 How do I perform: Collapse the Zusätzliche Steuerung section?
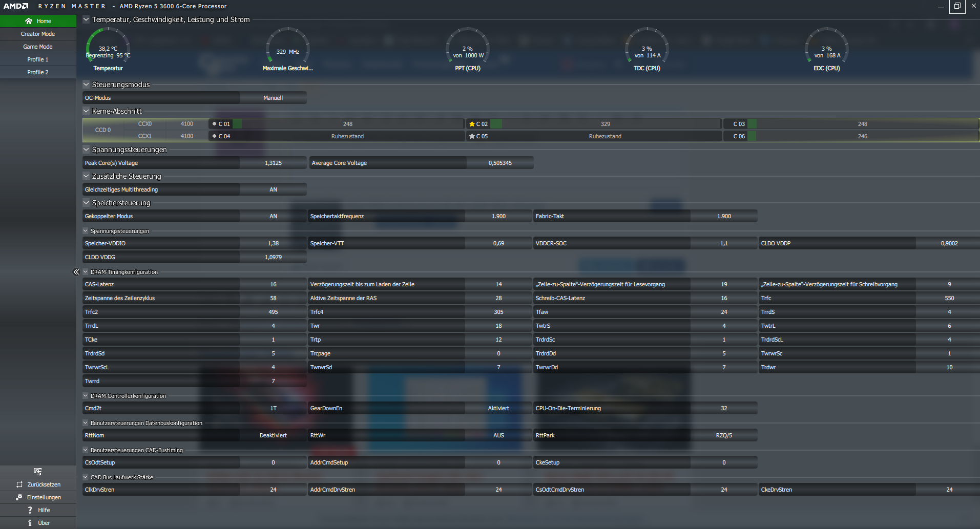point(86,176)
